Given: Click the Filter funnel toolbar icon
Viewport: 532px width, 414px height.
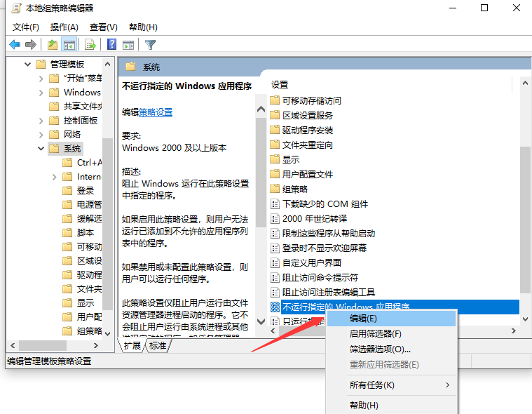Looking at the screenshot, I should pos(150,45).
